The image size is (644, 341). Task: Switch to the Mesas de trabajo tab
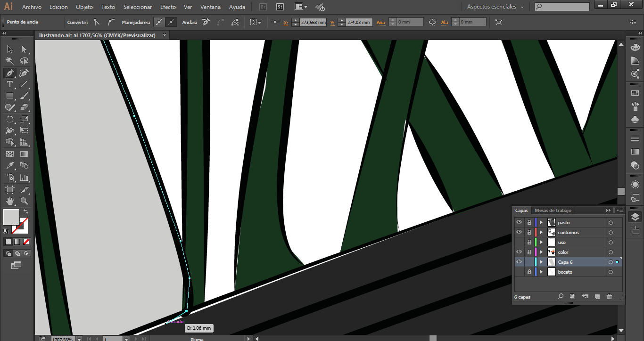[x=553, y=211]
